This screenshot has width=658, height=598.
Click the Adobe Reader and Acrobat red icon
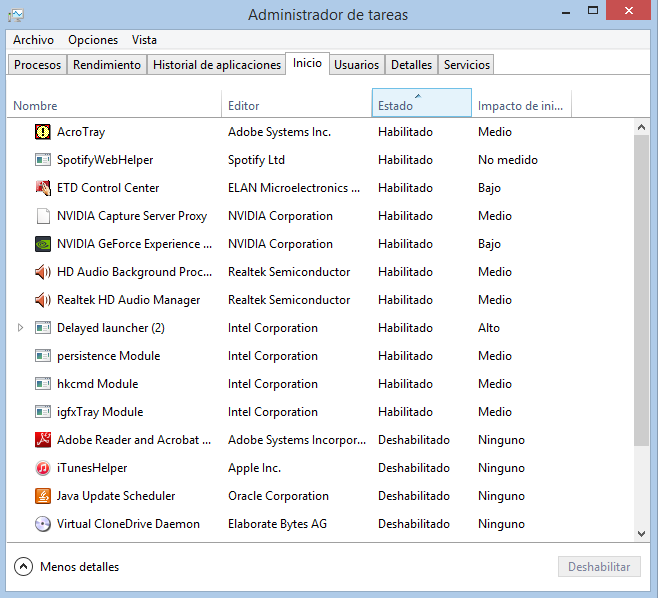point(42,440)
